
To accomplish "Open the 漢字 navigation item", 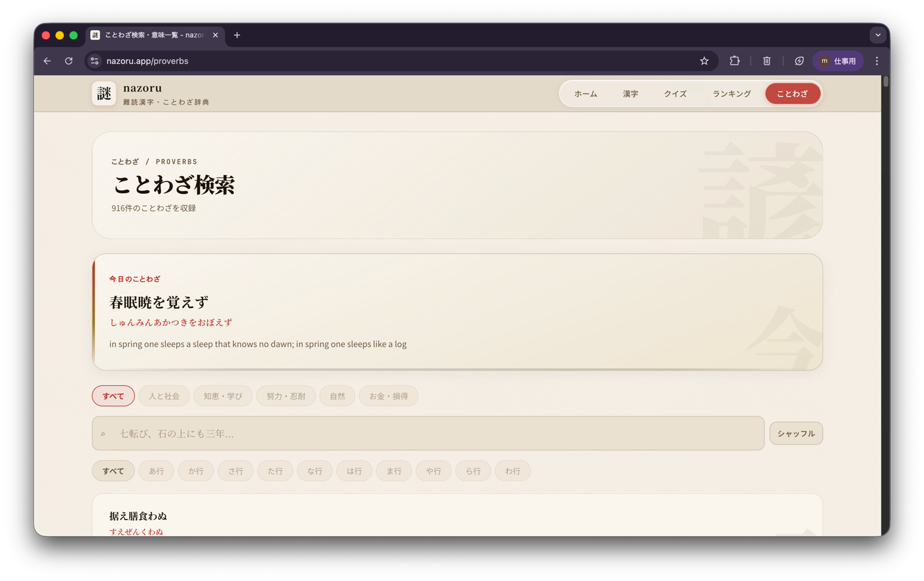I will (x=630, y=94).
